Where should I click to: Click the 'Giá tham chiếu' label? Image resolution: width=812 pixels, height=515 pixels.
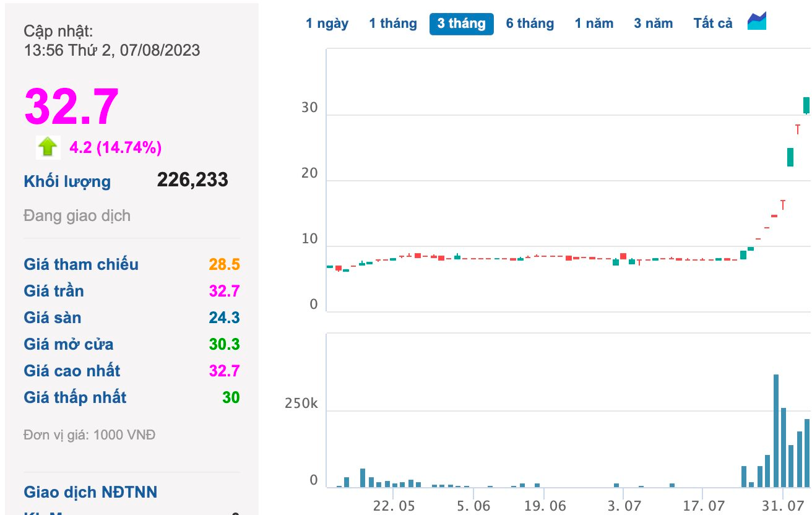pos(81,265)
